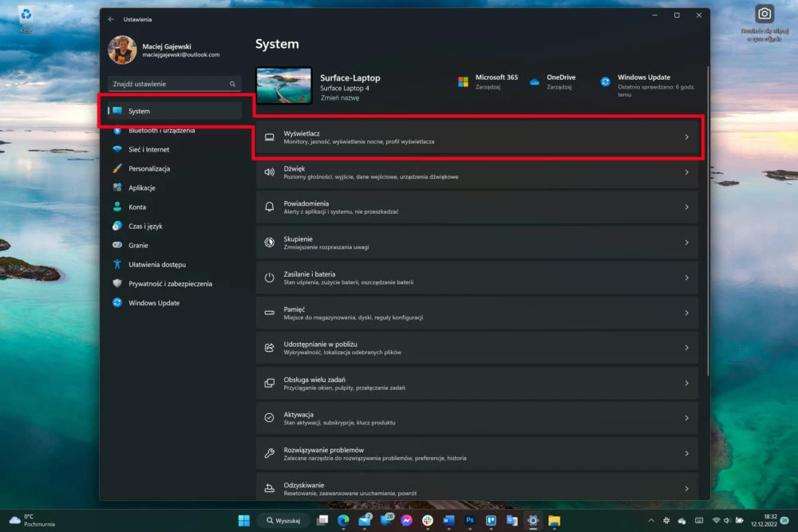Image resolution: width=798 pixels, height=532 pixels.
Task: Open Task View on the taskbar
Action: [x=322, y=520]
